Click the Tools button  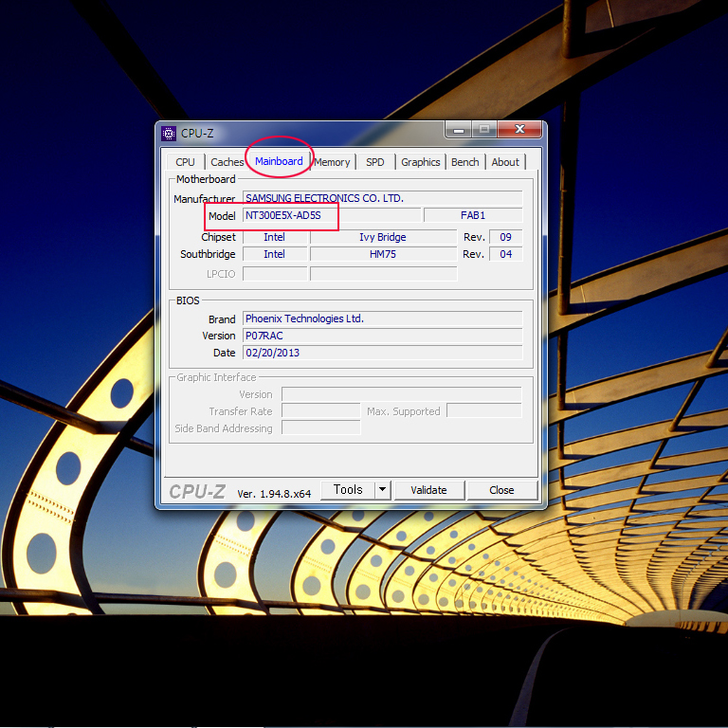[348, 490]
